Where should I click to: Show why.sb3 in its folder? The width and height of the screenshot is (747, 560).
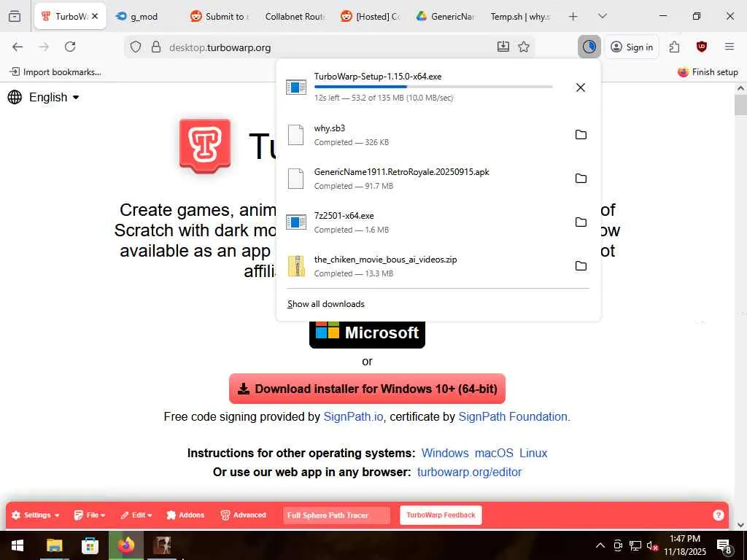click(x=581, y=135)
